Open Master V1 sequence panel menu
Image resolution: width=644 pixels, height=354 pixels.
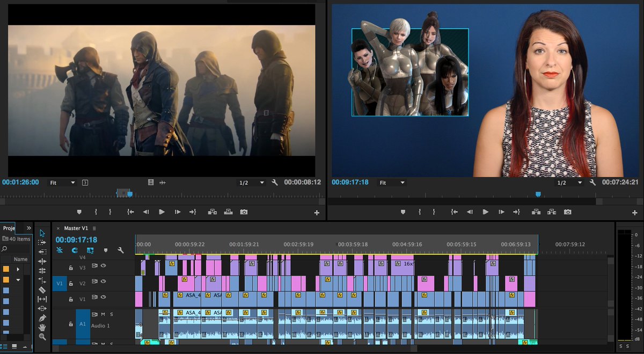coord(94,228)
